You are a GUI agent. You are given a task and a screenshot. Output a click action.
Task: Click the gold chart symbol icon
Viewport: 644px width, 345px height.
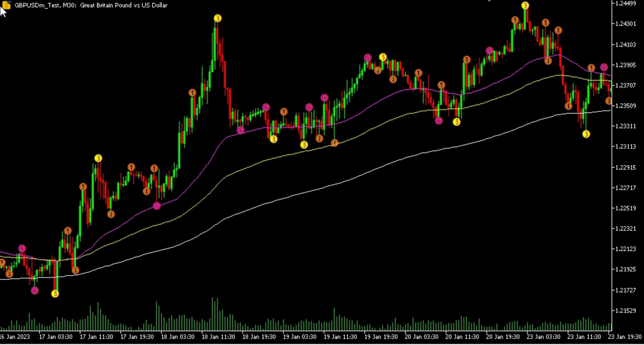(6, 5)
